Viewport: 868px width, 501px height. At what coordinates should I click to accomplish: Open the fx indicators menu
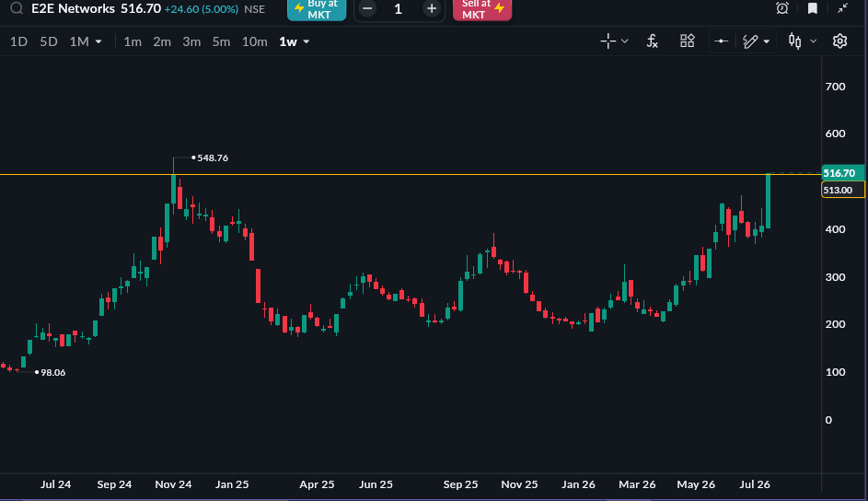coord(652,41)
